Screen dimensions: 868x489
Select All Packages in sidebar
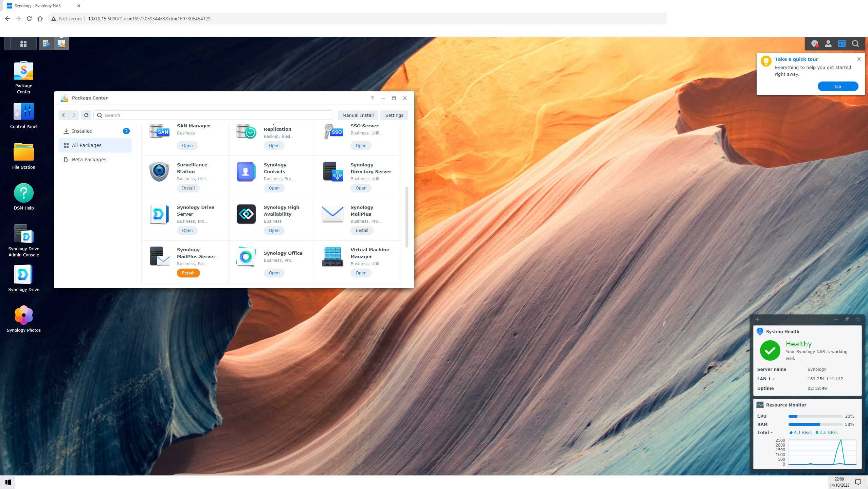[95, 145]
